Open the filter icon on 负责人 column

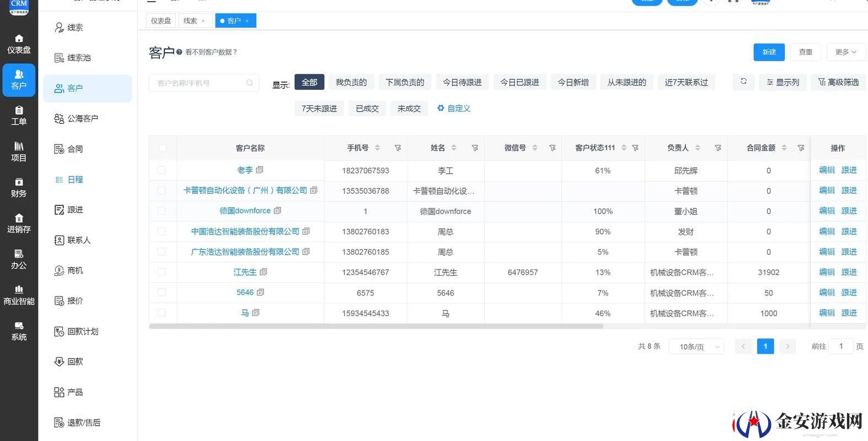click(718, 148)
